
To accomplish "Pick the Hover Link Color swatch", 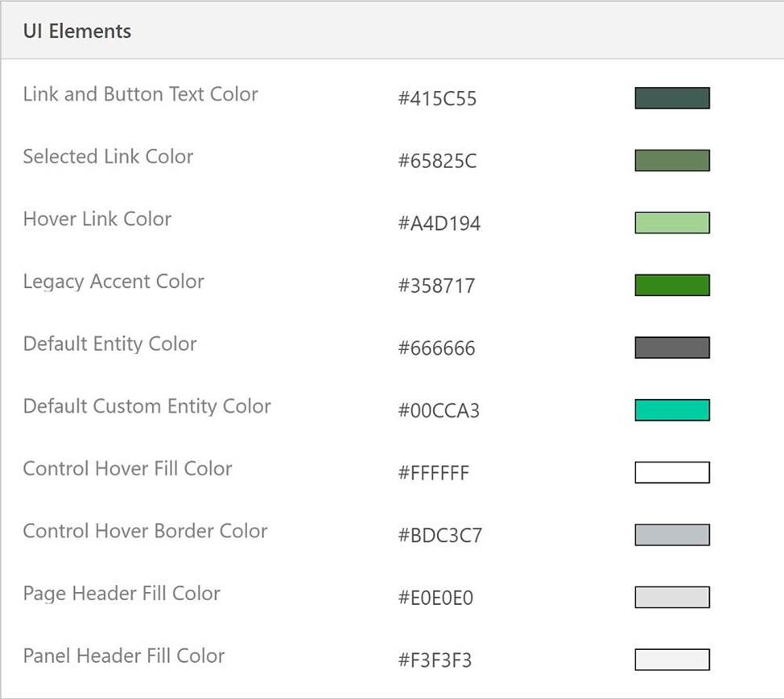I will pos(671,223).
